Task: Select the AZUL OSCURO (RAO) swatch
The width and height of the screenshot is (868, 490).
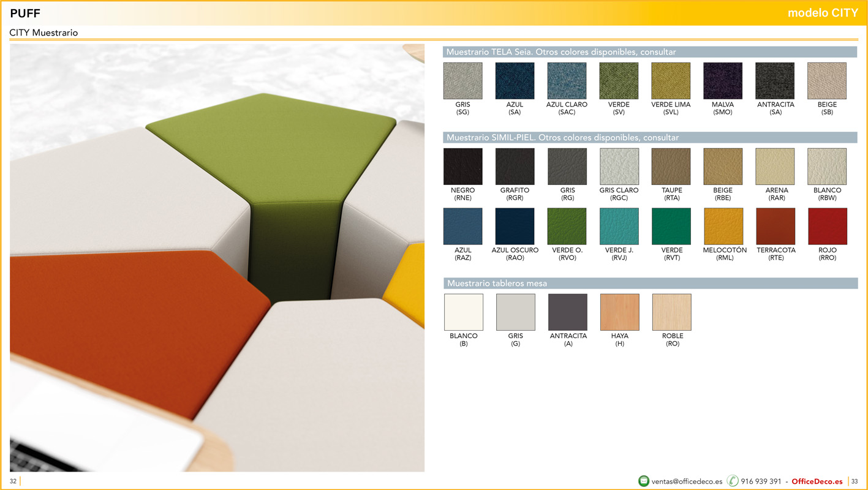Action: [x=515, y=227]
